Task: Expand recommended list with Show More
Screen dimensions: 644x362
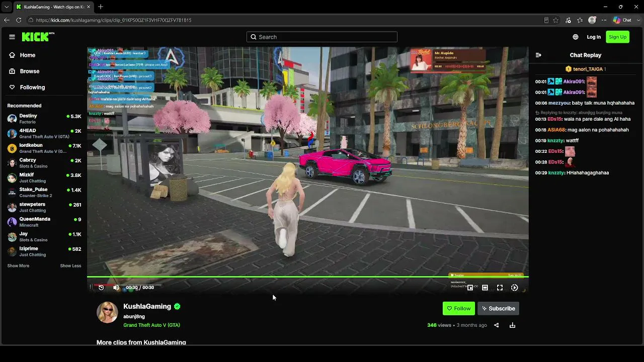Action: (x=18, y=266)
